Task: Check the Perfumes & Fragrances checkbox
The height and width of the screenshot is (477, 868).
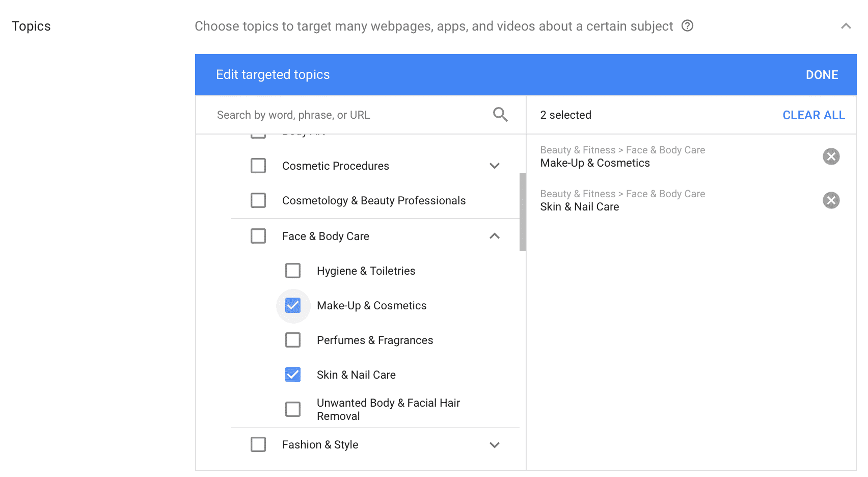Action: pyautogui.click(x=293, y=340)
